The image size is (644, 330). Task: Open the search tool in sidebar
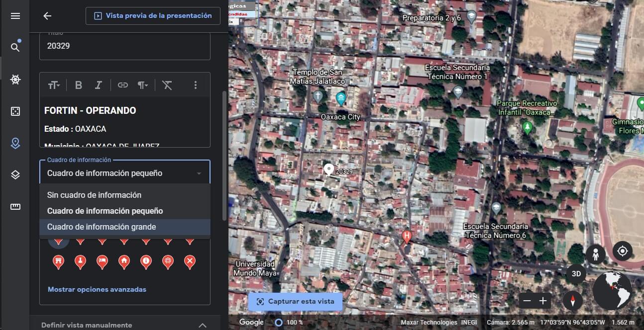15,47
